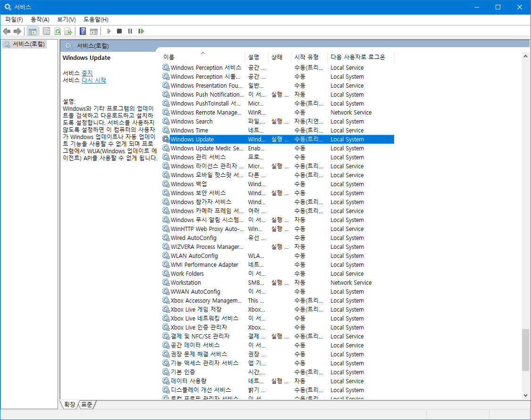Click the 다시 시작 service link
Image resolution: width=531 pixels, height=420 pixels.
pyautogui.click(x=94, y=80)
